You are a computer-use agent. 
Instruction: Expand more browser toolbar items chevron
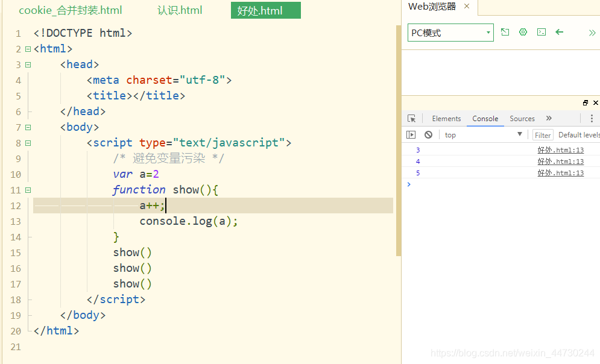click(592, 33)
